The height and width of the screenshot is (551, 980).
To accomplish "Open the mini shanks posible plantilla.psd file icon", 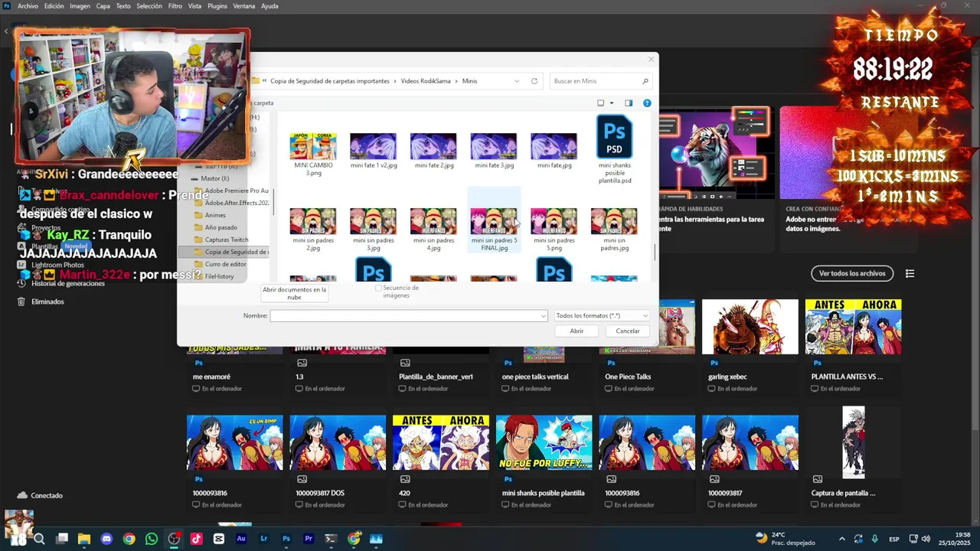I will pos(614,136).
